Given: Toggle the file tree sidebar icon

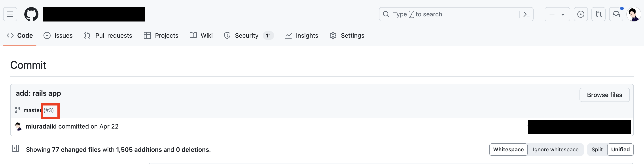Looking at the screenshot, I should point(15,148).
